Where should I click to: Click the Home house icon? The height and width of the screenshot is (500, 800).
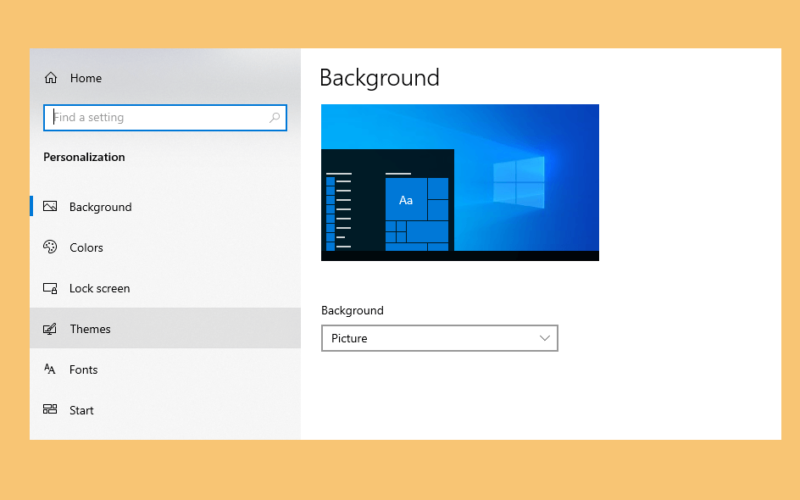51,78
